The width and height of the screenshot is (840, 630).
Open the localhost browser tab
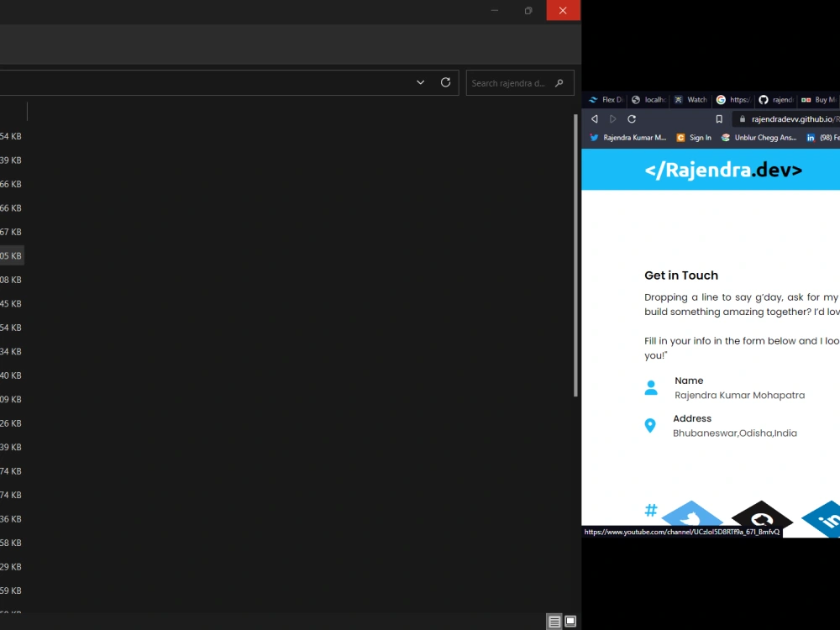click(648, 100)
